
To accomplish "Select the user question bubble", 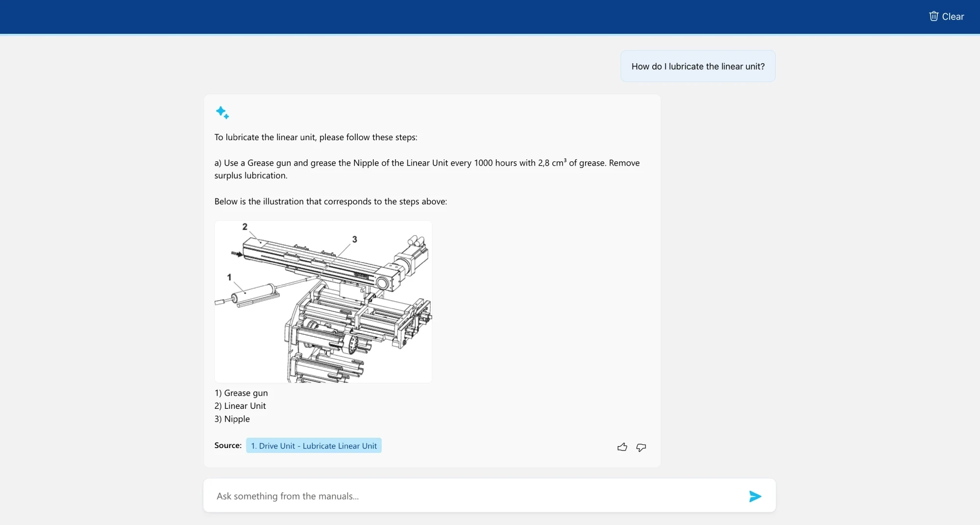I will [698, 66].
